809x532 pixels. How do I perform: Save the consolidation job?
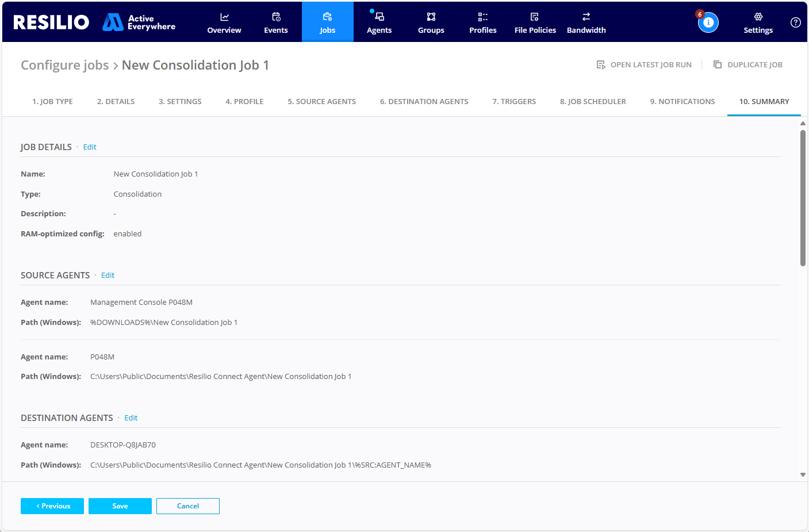120,506
